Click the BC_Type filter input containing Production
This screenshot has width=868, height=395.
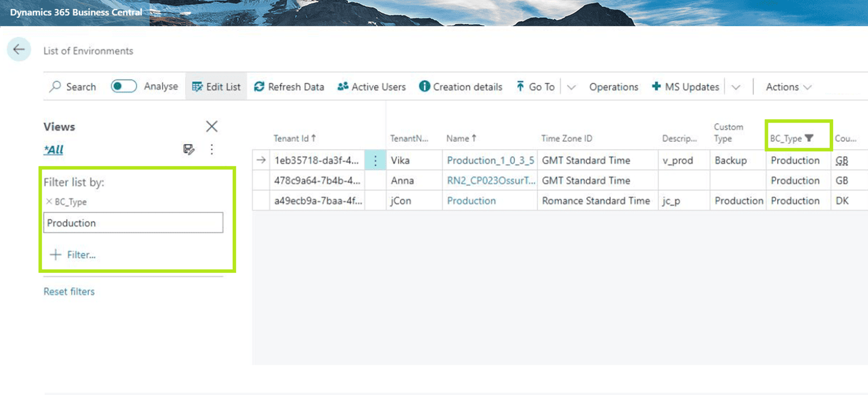[x=133, y=223]
